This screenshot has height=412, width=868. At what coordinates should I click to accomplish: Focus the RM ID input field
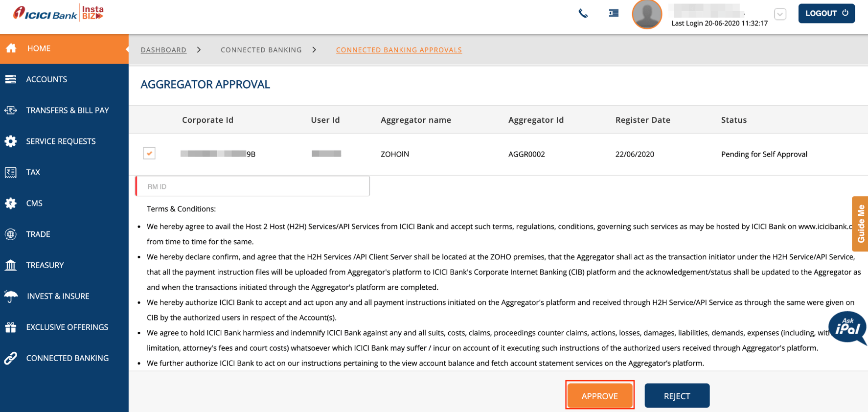pos(252,186)
